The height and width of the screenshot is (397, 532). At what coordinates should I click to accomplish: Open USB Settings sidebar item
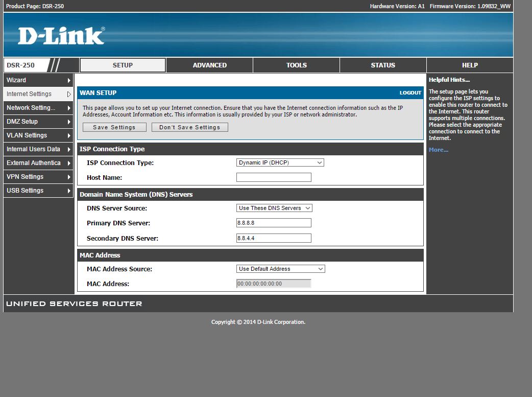tap(38, 191)
